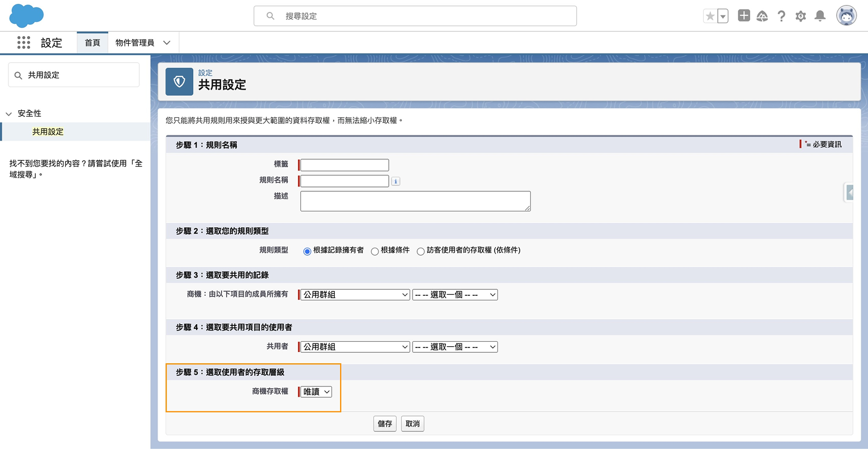The width and height of the screenshot is (868, 450).
Task: Open the notifications bell
Action: coord(820,16)
